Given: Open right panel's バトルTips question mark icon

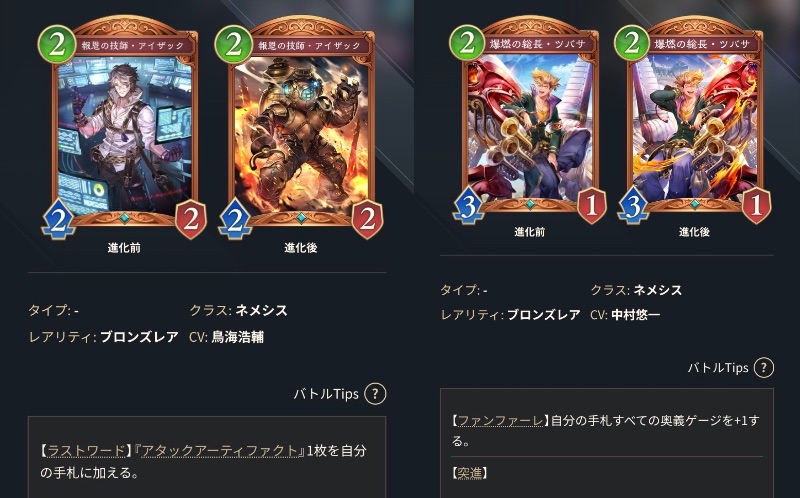Looking at the screenshot, I should [x=763, y=367].
